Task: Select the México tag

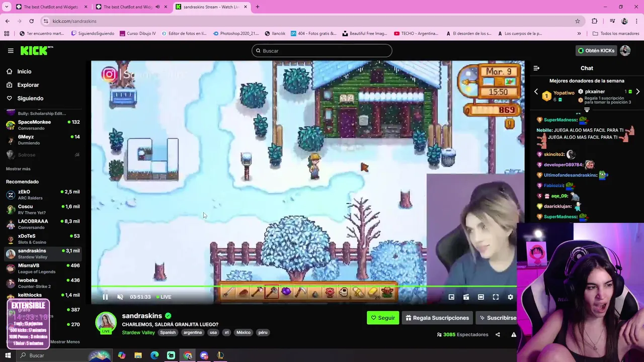Action: [x=244, y=332]
